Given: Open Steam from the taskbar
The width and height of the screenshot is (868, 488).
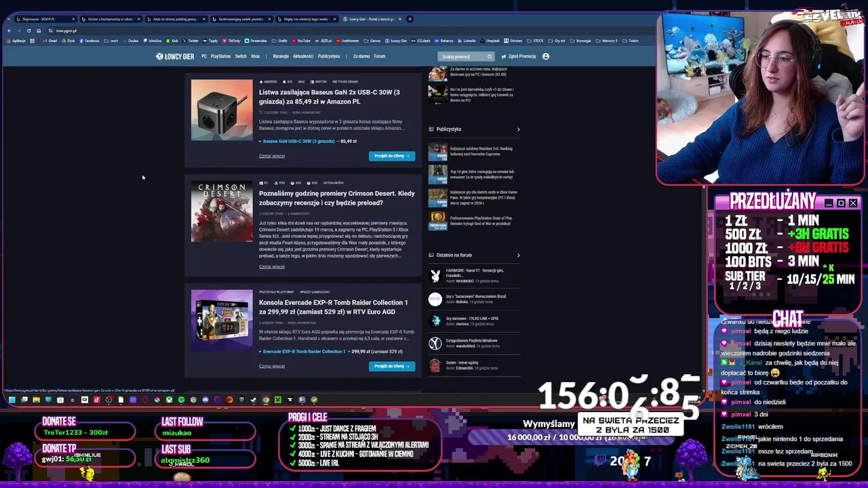Looking at the screenshot, I should click(254, 400).
